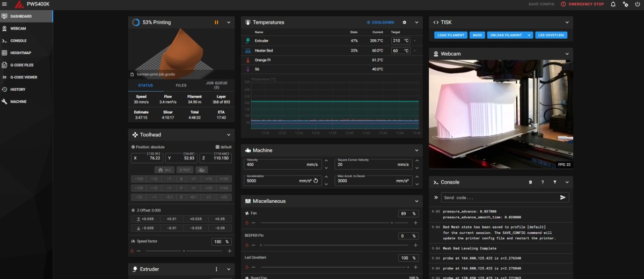This screenshot has height=279, width=644.
Task: Unlock the Fan slider lock
Action: 247,223
